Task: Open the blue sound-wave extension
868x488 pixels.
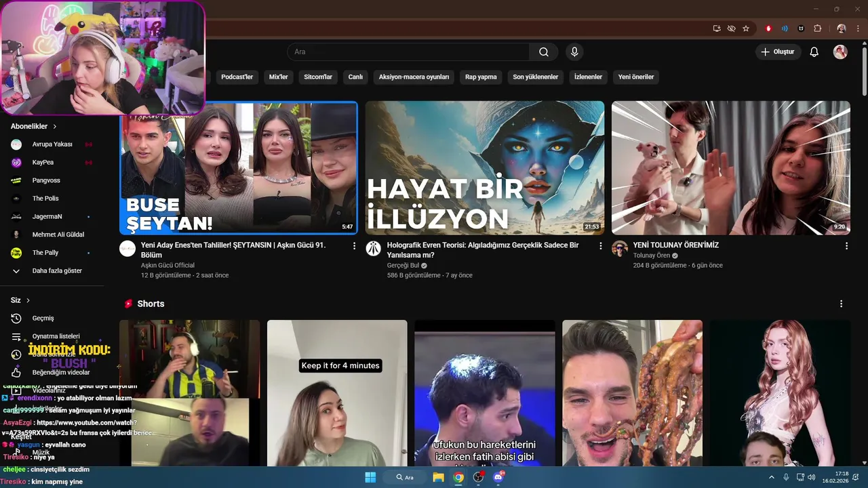Action: click(785, 28)
